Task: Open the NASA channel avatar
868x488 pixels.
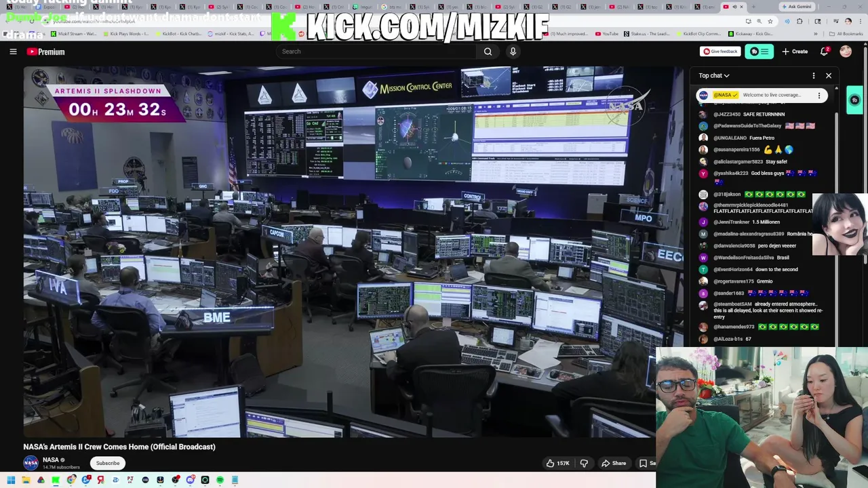Action: (31, 463)
